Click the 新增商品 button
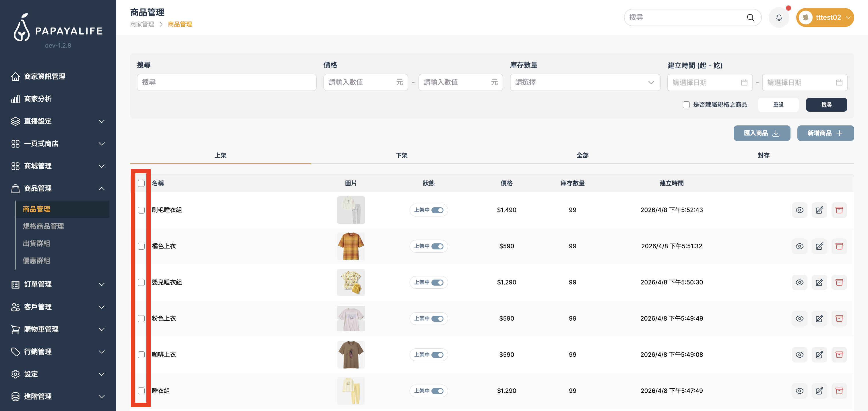Viewport: 868px width, 411px height. point(825,133)
